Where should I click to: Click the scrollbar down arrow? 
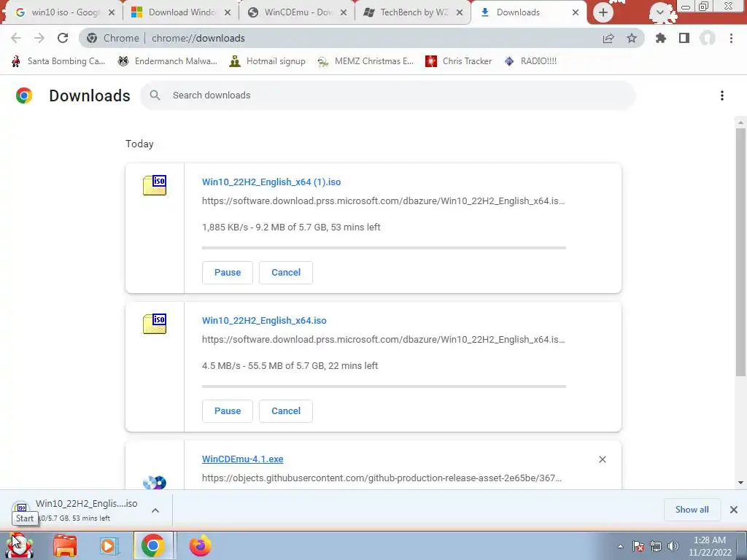(740, 483)
